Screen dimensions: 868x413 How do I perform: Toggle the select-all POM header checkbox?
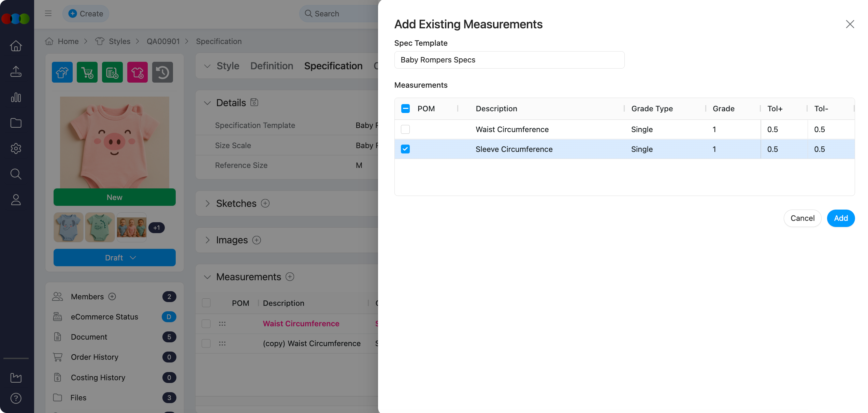pyautogui.click(x=405, y=109)
